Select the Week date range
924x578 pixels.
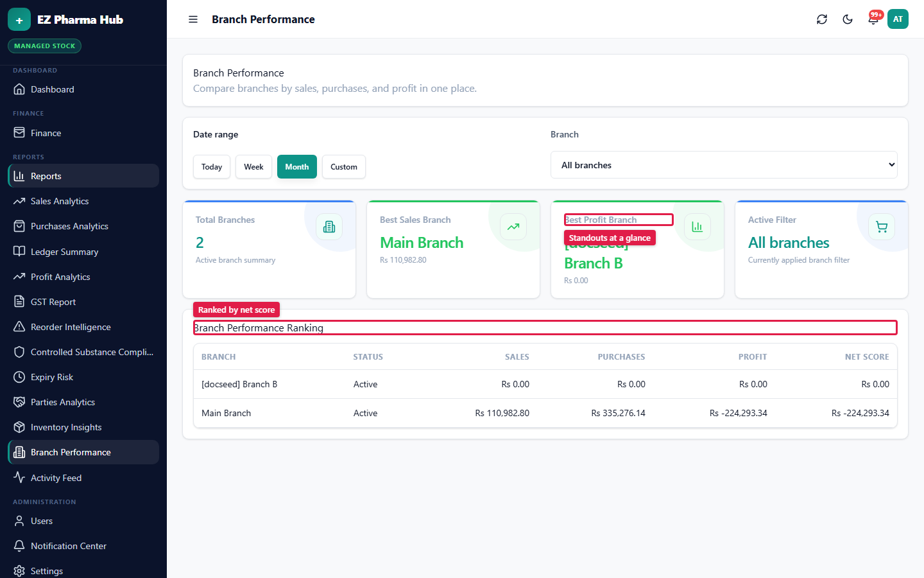[x=253, y=167]
